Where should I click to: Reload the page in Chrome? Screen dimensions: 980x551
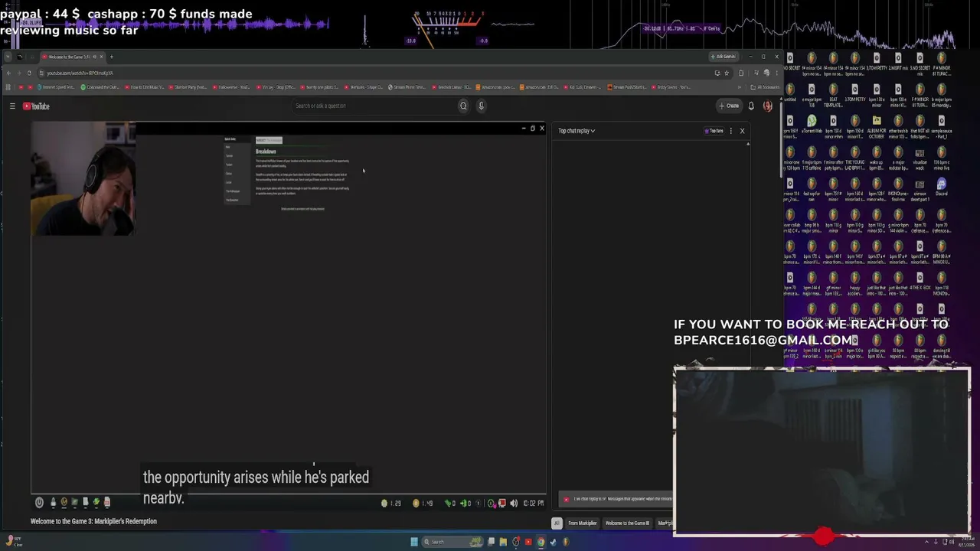pyautogui.click(x=29, y=73)
